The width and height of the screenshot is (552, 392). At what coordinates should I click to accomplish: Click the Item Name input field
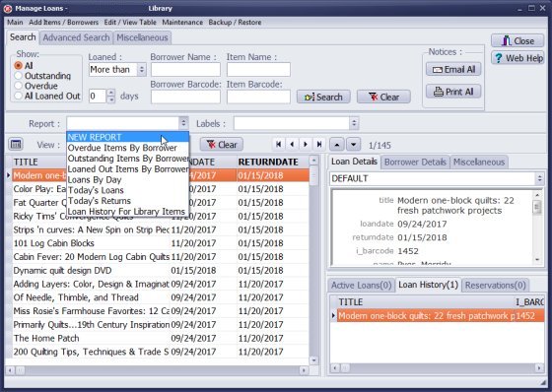[x=258, y=70]
